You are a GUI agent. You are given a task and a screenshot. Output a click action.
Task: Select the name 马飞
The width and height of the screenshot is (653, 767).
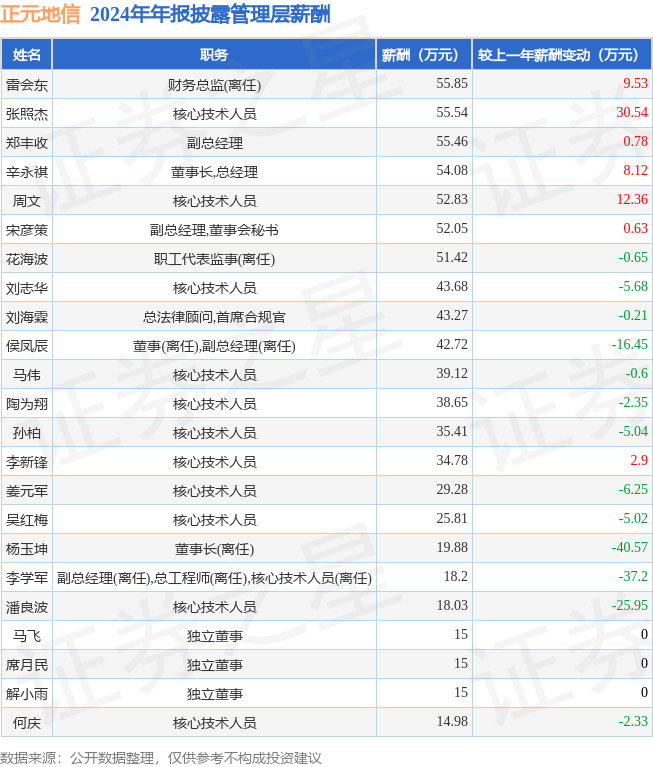(x=27, y=636)
